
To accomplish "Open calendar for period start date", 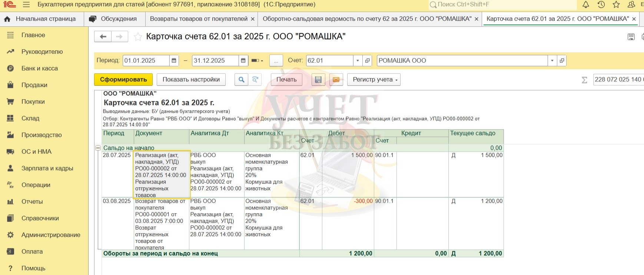I will tap(174, 61).
